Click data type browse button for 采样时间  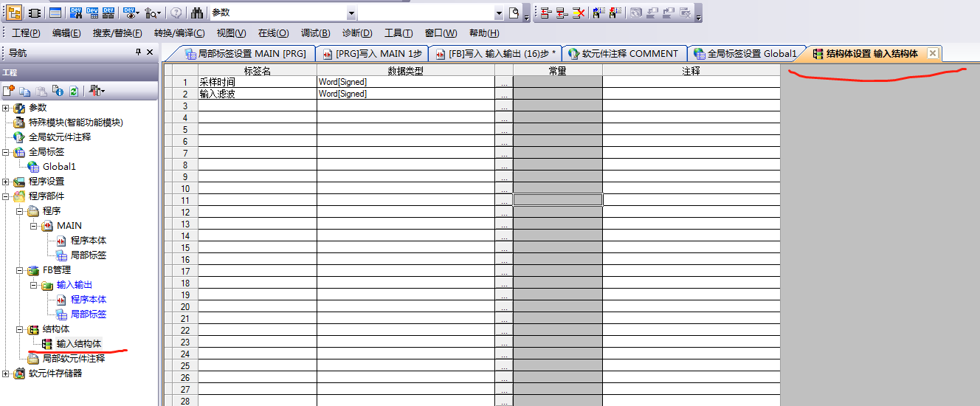[x=504, y=83]
